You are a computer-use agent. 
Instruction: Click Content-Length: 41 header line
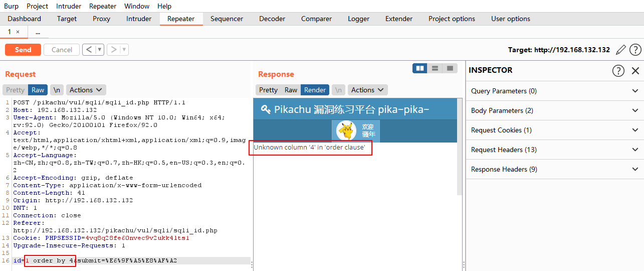click(49, 193)
